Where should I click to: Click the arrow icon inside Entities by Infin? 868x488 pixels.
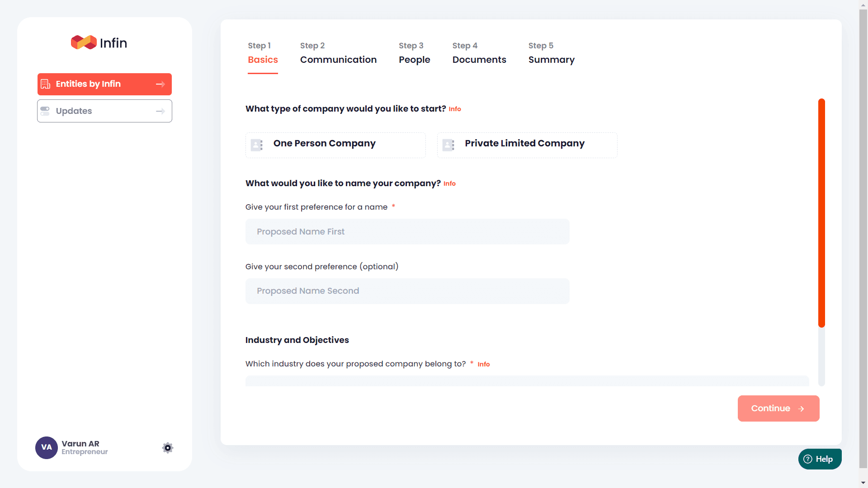[160, 84]
